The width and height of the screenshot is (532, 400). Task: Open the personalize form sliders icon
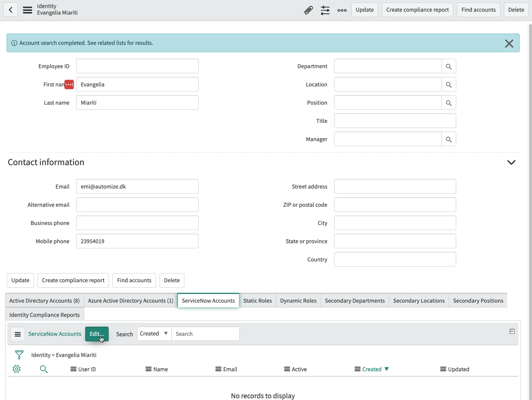(325, 10)
